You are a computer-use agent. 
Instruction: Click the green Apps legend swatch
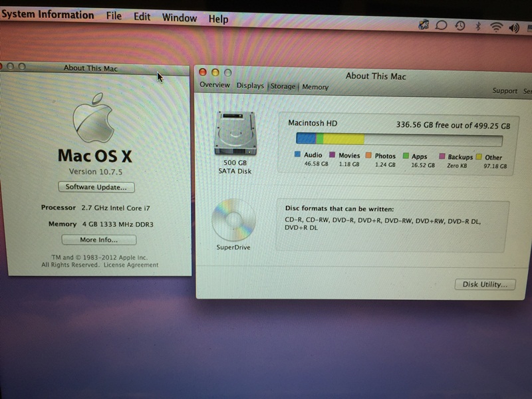pos(406,156)
